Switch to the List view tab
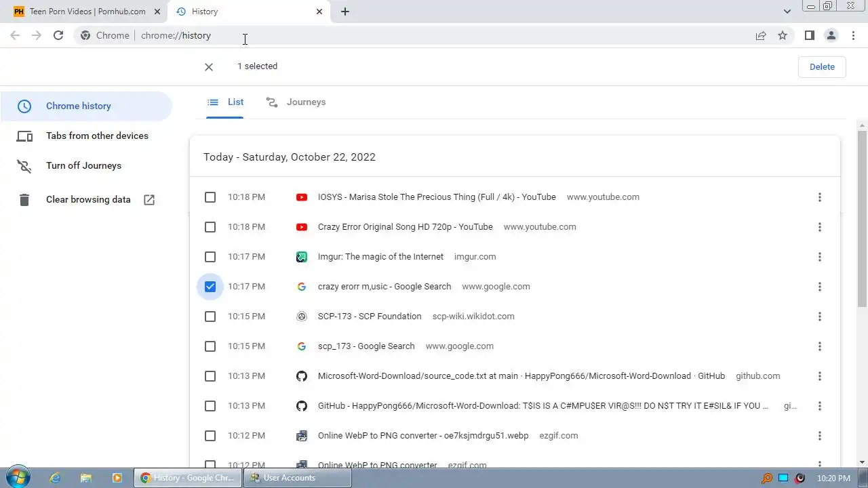The width and height of the screenshot is (868, 488). (225, 102)
